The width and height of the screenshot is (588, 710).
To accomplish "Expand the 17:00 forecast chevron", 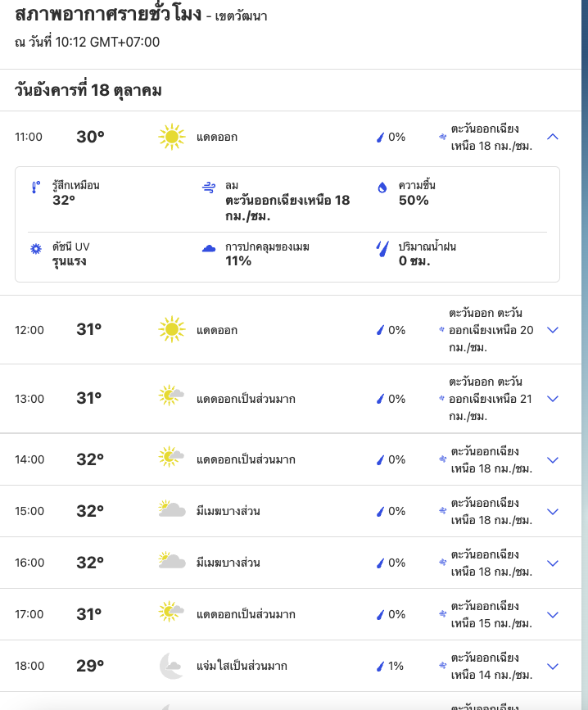I will [552, 614].
